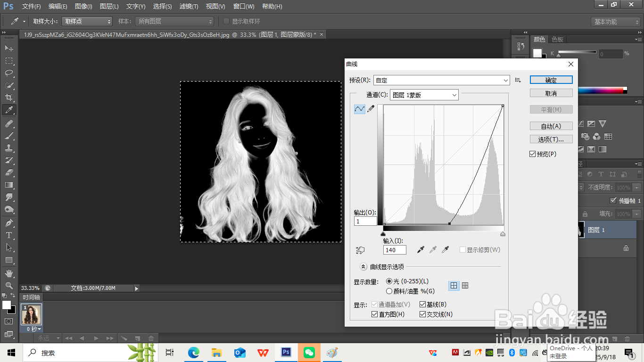Select the Brush tool

(9, 136)
